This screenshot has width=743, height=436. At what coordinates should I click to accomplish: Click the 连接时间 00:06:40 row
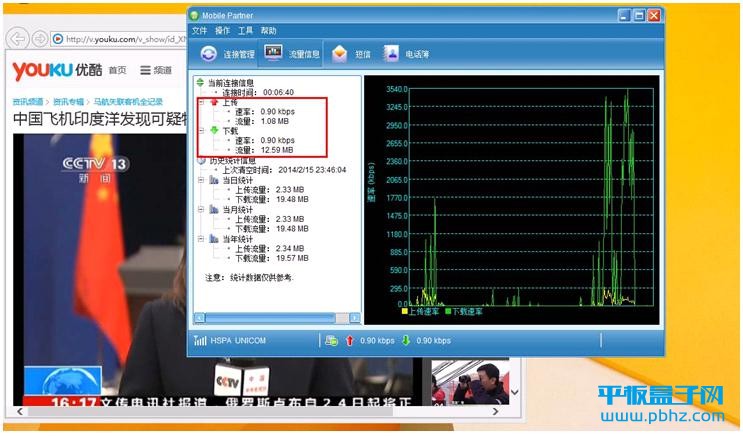pyautogui.click(x=258, y=92)
